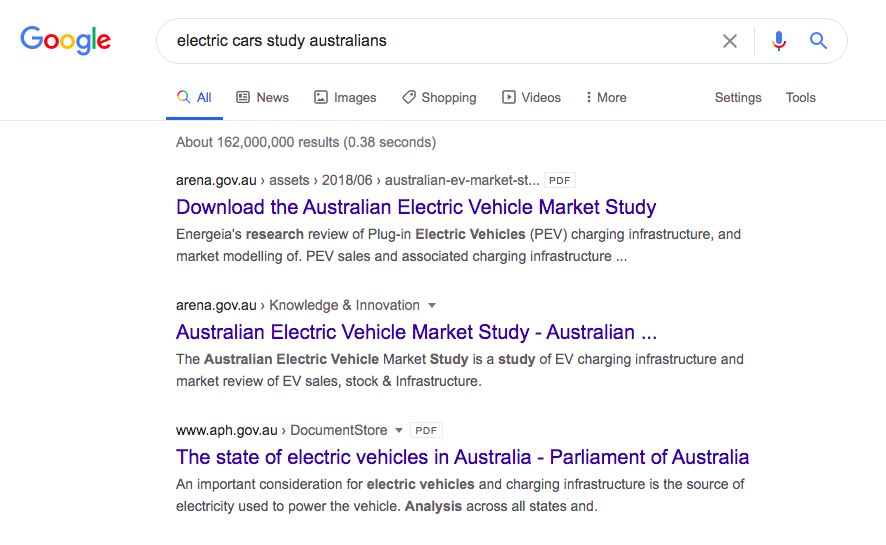This screenshot has width=886, height=545.
Task: Clear the search box with the X icon
Action: coord(729,41)
